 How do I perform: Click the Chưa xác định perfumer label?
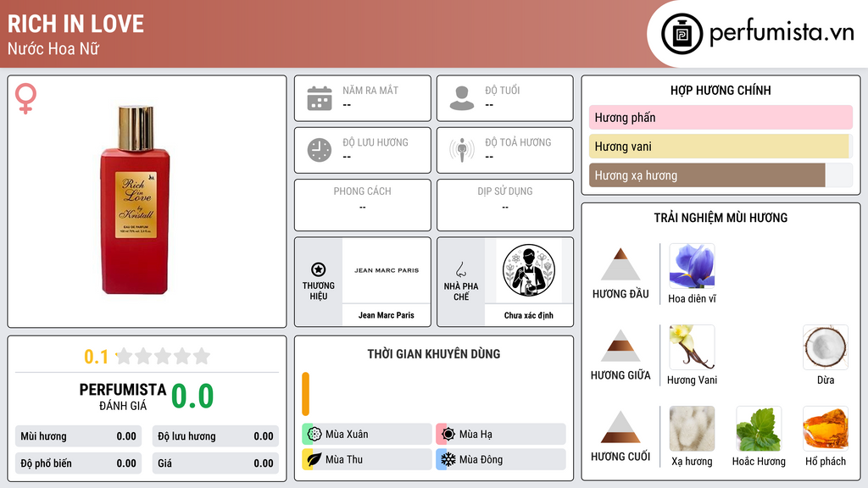(x=529, y=315)
